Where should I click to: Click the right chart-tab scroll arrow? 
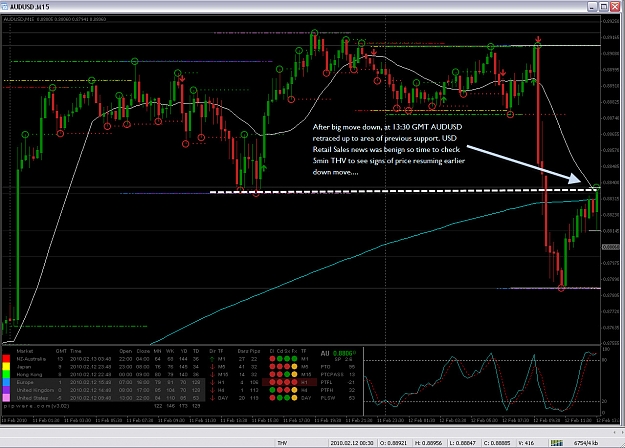point(621,432)
